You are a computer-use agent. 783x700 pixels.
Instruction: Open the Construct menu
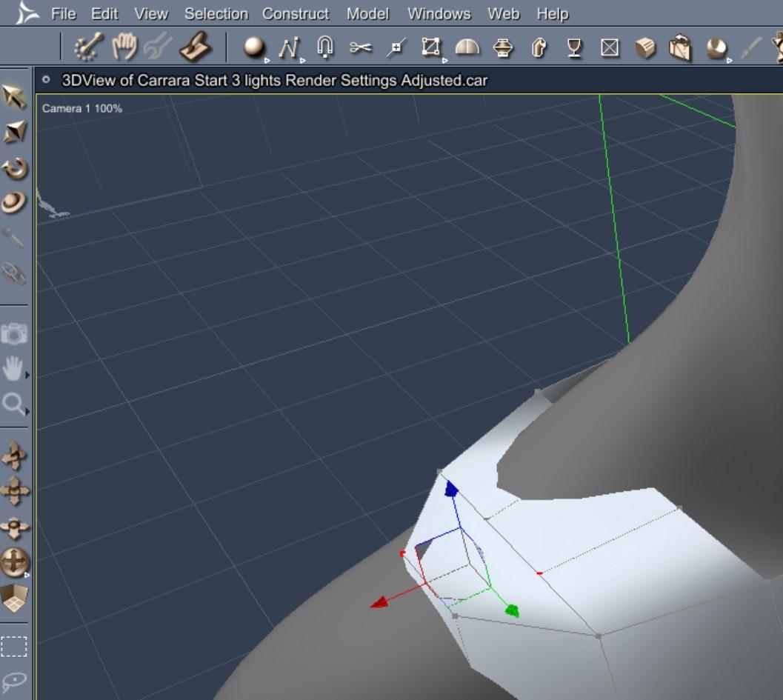pos(296,13)
